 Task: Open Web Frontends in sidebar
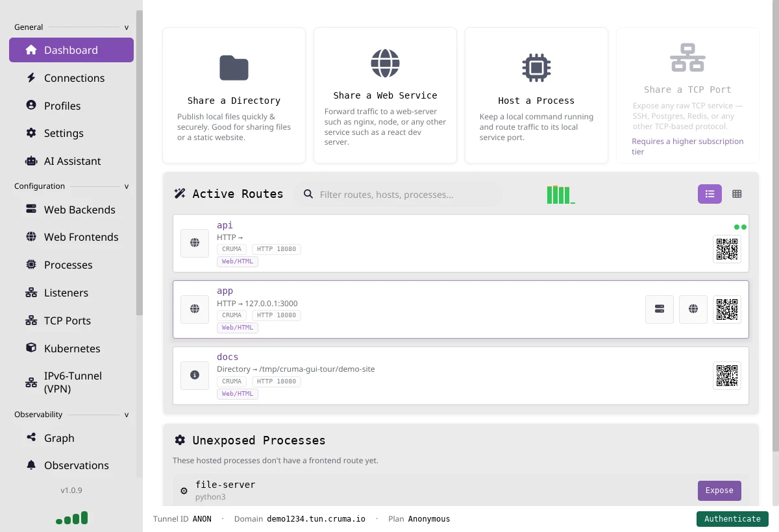(x=71, y=237)
